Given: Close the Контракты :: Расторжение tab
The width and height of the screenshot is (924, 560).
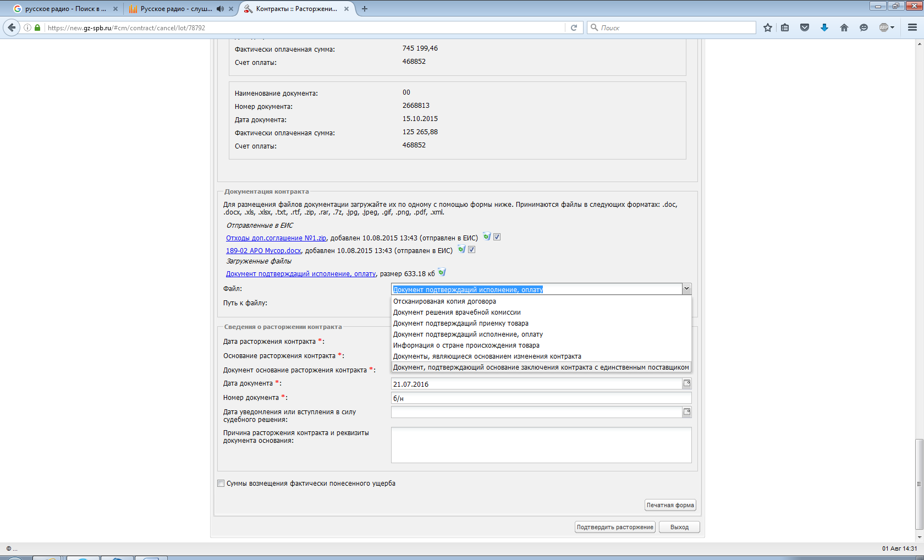Looking at the screenshot, I should 346,9.
